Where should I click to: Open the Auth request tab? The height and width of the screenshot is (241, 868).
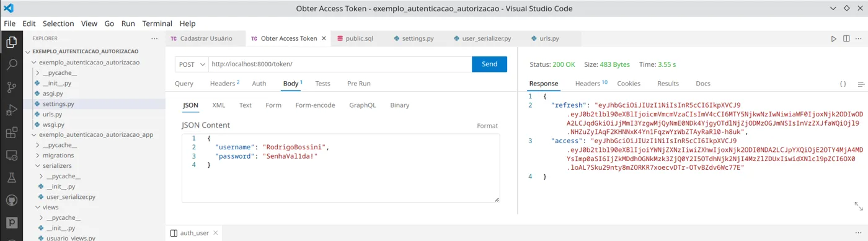point(259,84)
